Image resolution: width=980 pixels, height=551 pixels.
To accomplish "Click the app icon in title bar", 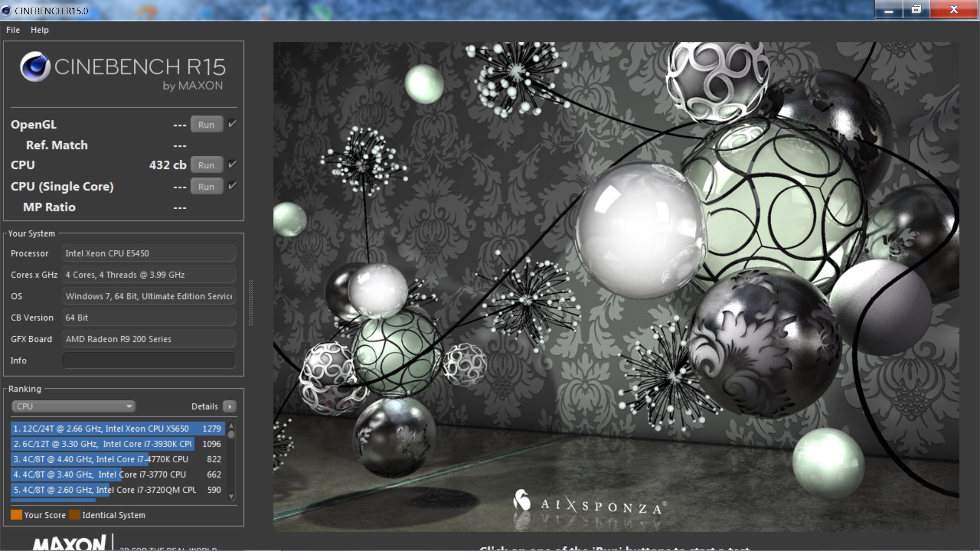I will click(x=7, y=11).
